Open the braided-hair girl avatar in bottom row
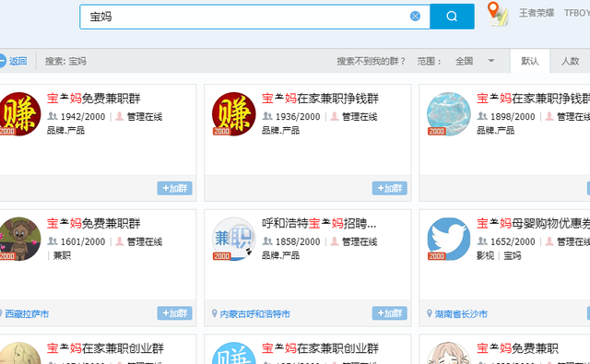 pos(449,353)
